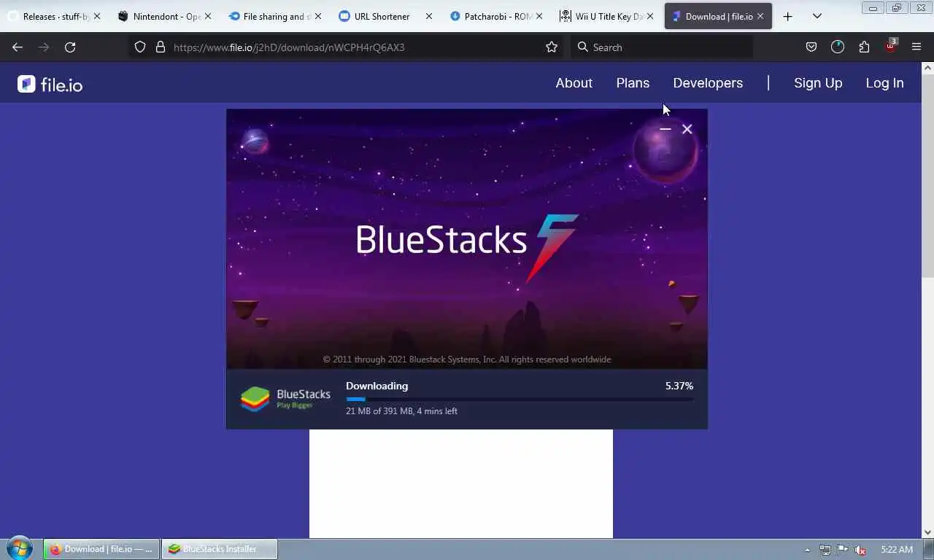Image resolution: width=934 pixels, height=560 pixels.
Task: Open Action Center flag icon
Action: coord(842,550)
